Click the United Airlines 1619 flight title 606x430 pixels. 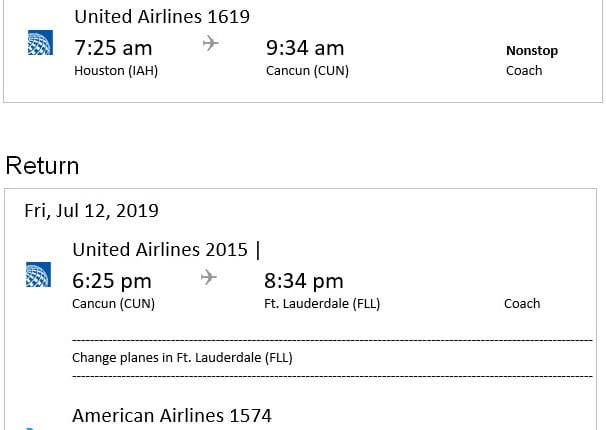click(162, 16)
